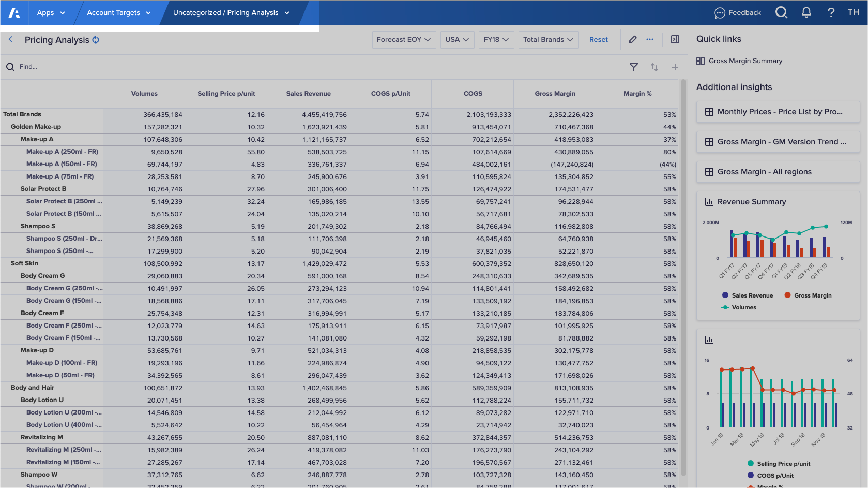Select the Sales Revenue column header

point(309,94)
